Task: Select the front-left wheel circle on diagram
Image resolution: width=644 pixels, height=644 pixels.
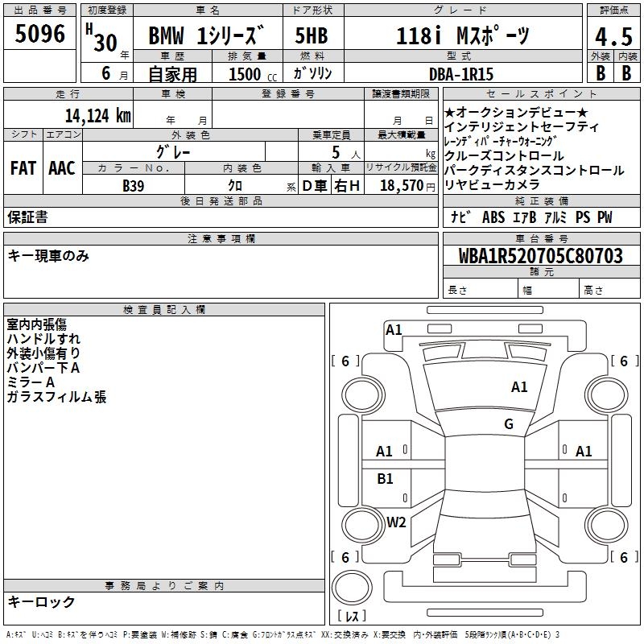Action: point(363,394)
